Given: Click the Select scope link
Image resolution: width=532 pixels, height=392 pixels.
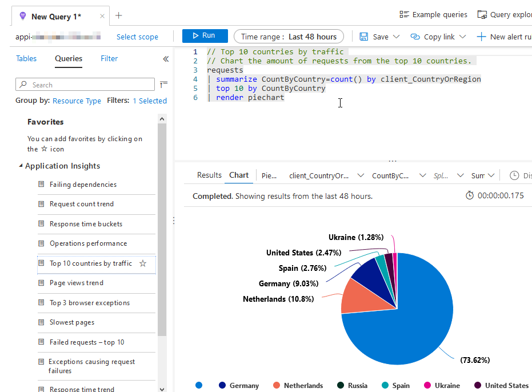Looking at the screenshot, I should point(137,37).
